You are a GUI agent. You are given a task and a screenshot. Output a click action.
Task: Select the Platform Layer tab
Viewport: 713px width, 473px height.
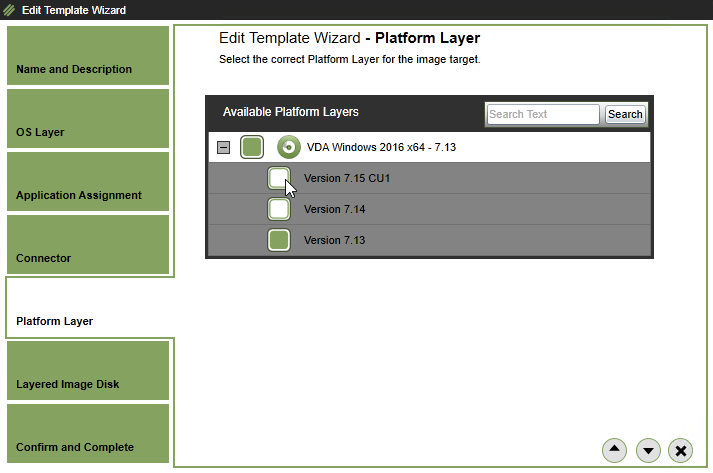tap(90, 308)
